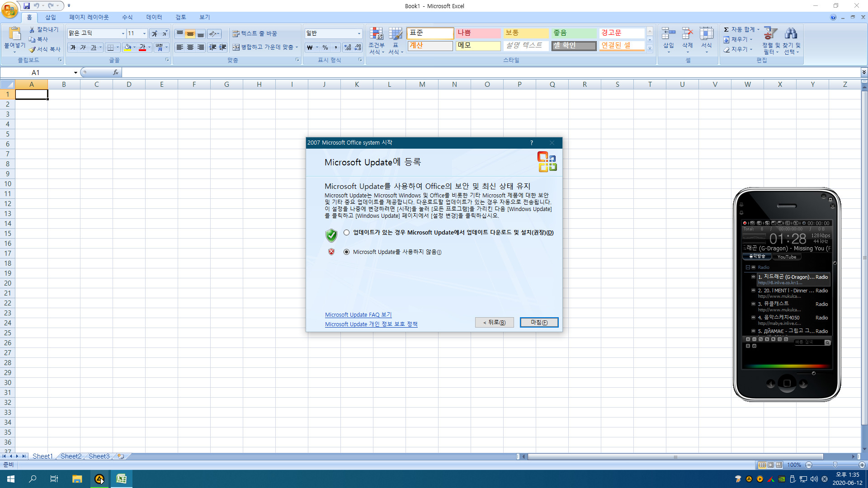Click the Copy (복사) icon
Screen dimensions: 868x488
32,39
